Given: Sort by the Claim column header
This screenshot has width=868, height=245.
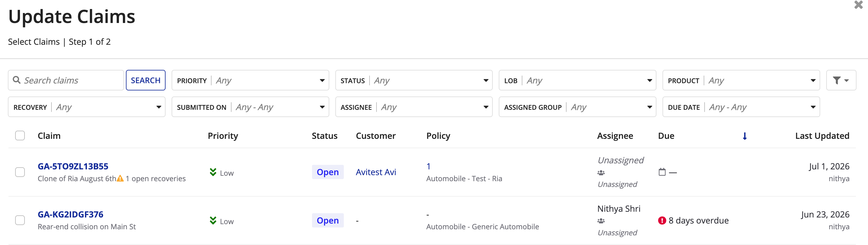Looking at the screenshot, I should pyautogui.click(x=49, y=136).
